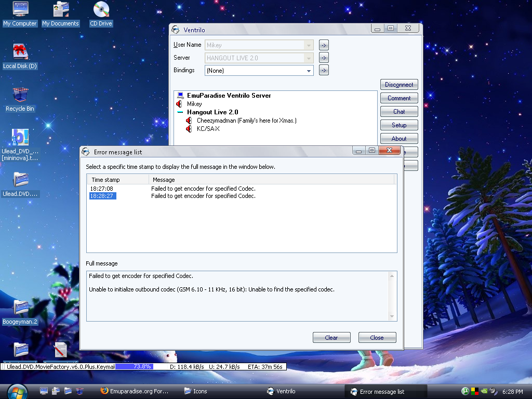Image resolution: width=532 pixels, height=399 pixels.
Task: Open the Chat window button
Action: (x=399, y=112)
